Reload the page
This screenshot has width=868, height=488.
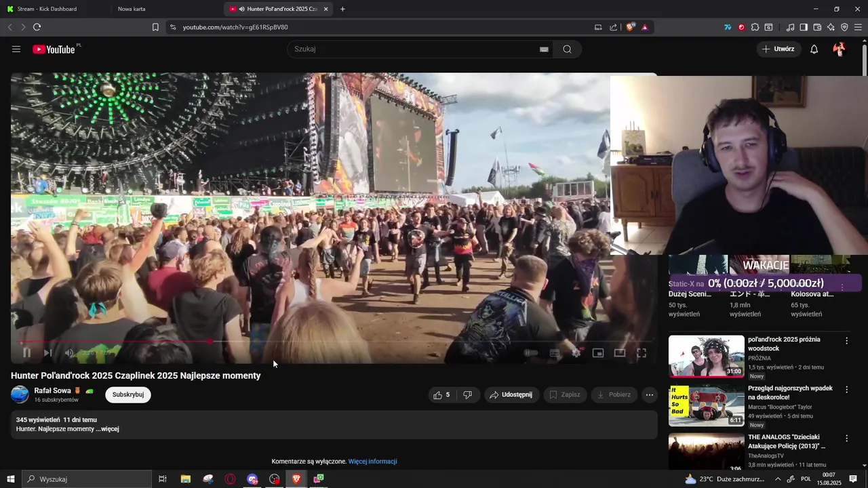pos(37,27)
